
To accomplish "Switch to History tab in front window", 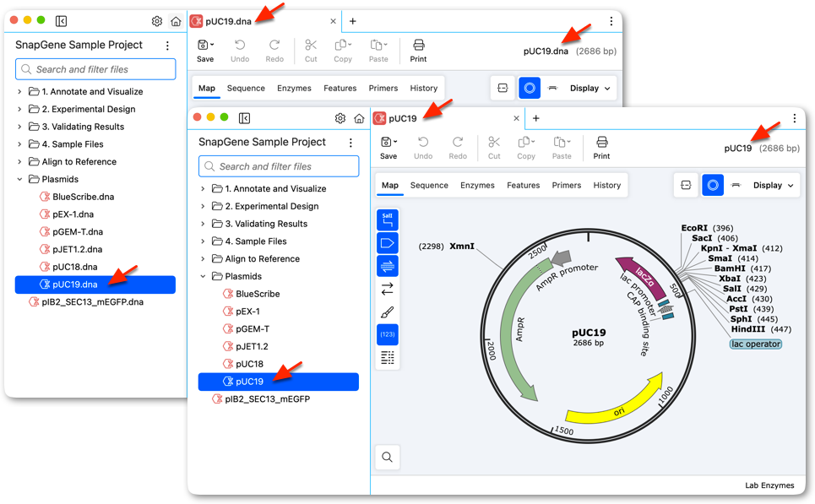I will (x=607, y=186).
